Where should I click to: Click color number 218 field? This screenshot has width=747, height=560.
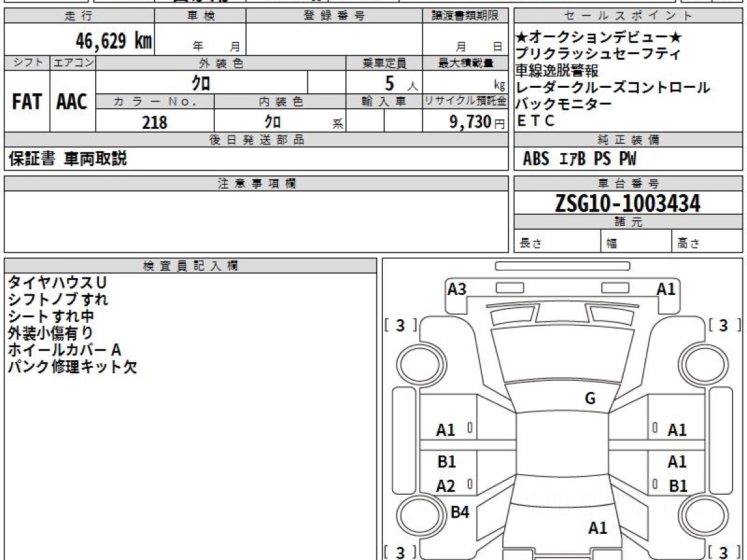[154, 122]
